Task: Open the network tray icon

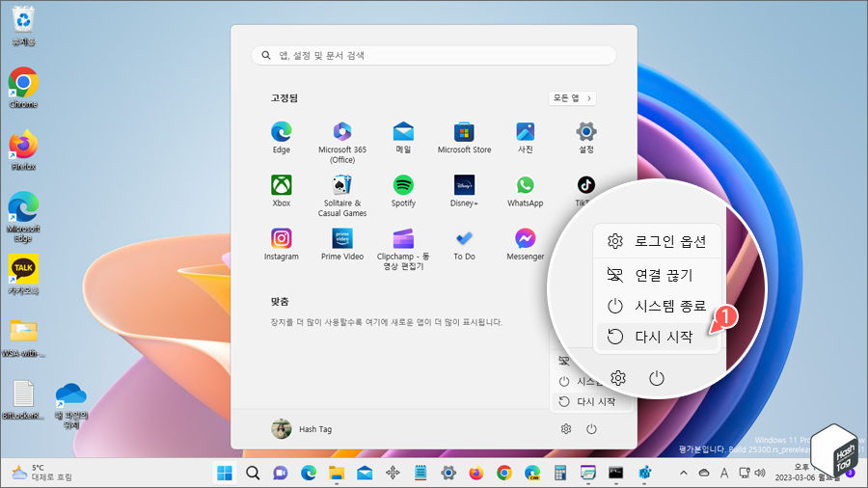Action: 745,474
